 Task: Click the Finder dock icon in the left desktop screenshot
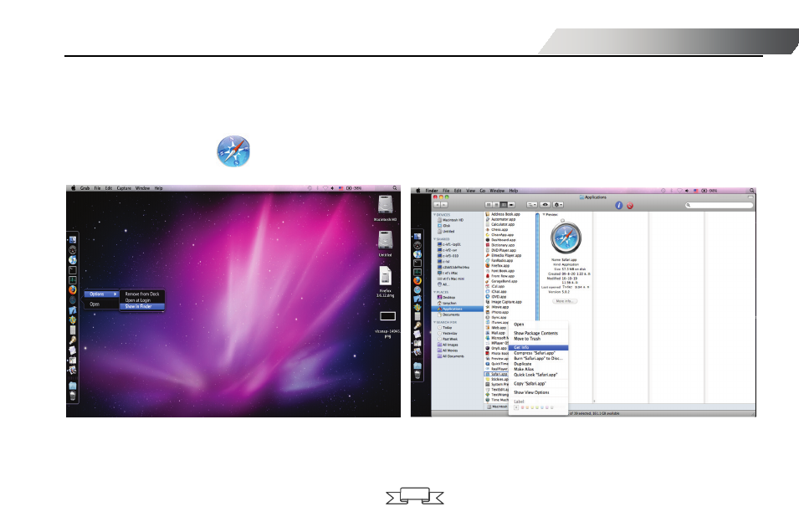click(x=73, y=239)
